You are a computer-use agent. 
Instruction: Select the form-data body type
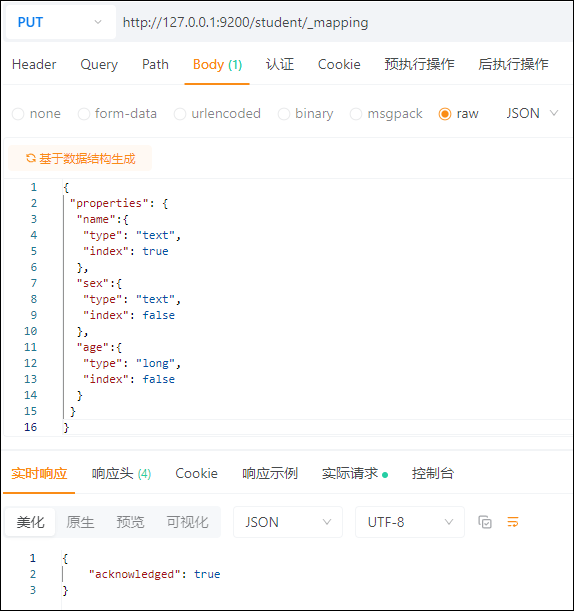117,114
